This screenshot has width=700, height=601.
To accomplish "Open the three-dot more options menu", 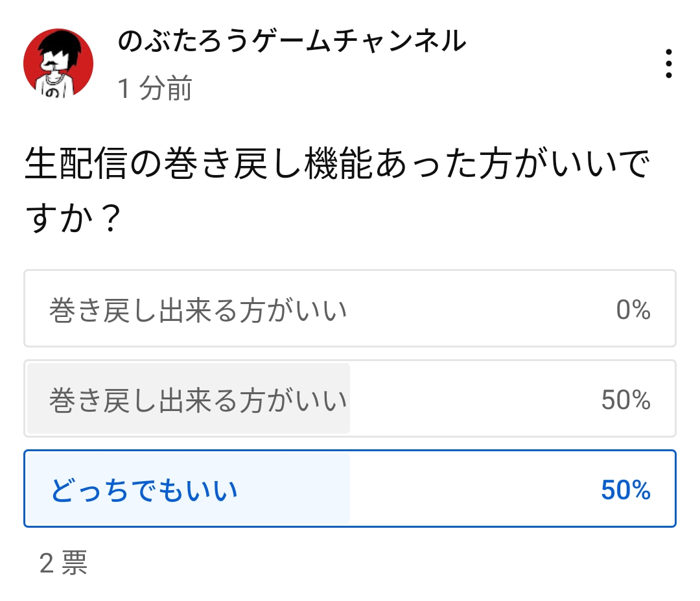I will pos(668,64).
